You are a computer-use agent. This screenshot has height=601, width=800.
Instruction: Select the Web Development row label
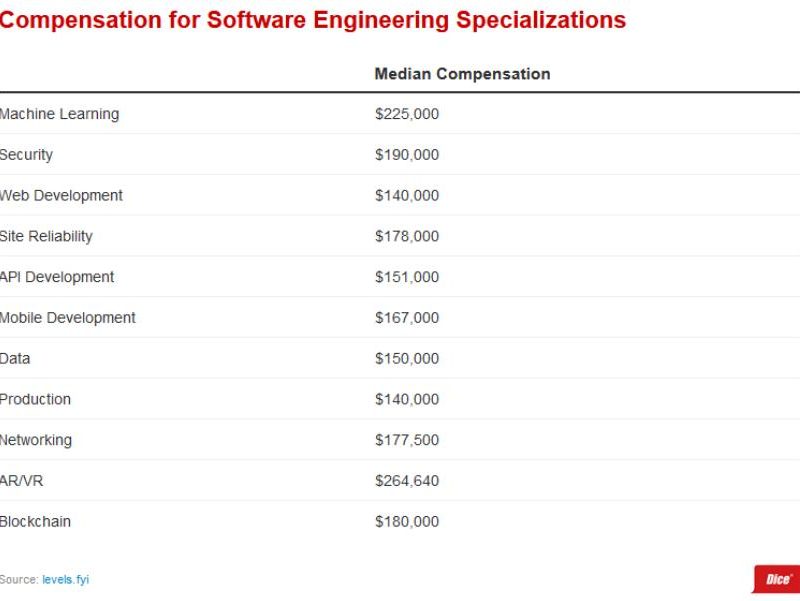point(61,196)
